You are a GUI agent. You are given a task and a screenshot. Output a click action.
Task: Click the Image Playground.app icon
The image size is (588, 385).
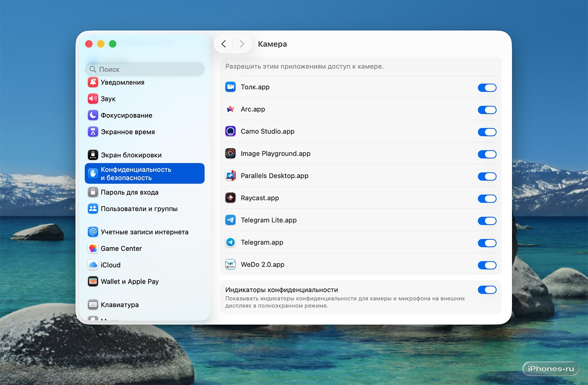[x=230, y=154]
